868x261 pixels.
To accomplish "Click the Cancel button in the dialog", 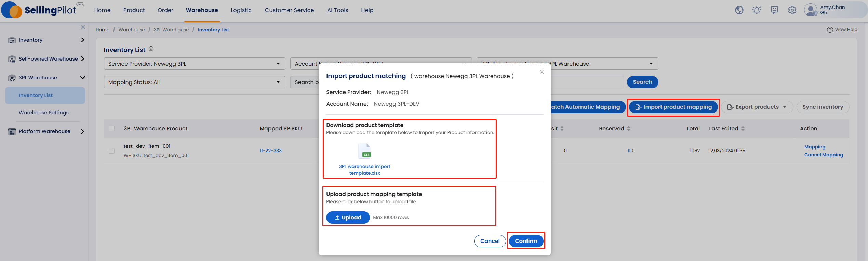I will 490,241.
